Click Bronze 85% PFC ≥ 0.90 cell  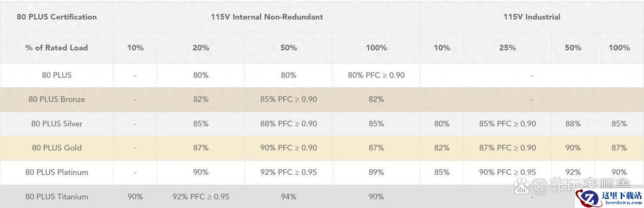288,99
